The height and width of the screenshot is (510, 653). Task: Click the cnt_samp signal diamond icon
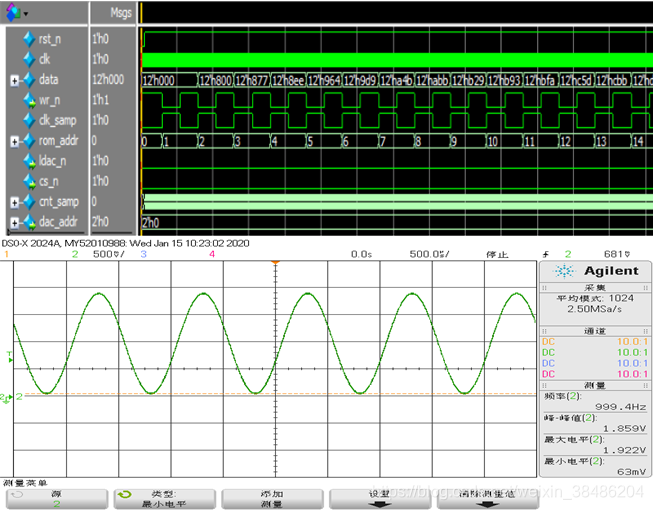coord(29,202)
